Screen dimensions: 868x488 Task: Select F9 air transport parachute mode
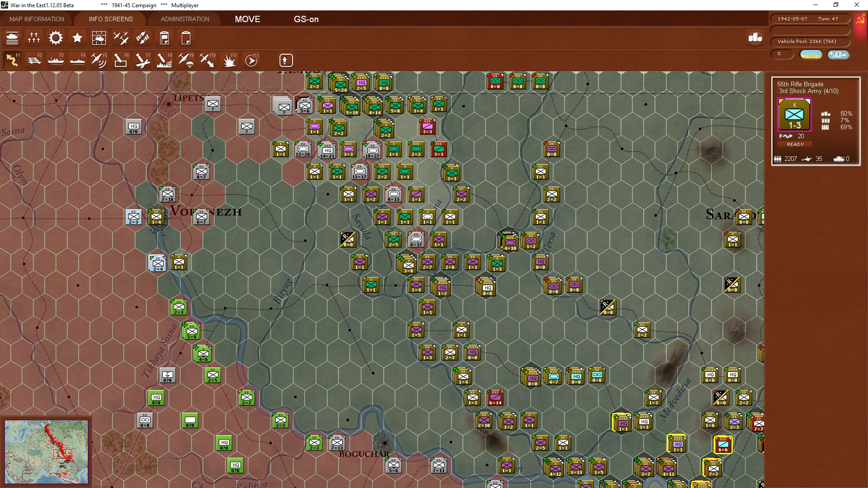[186, 60]
